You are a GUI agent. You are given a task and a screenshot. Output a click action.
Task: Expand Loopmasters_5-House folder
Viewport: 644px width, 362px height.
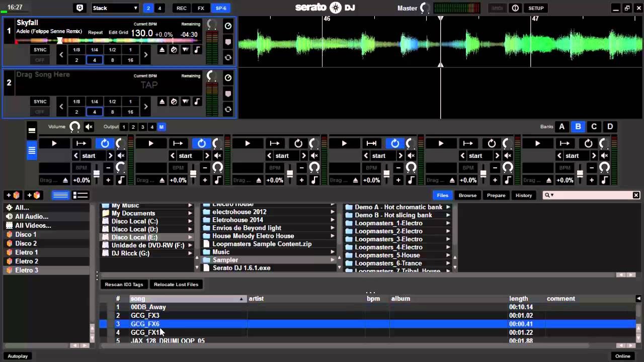coord(448,255)
